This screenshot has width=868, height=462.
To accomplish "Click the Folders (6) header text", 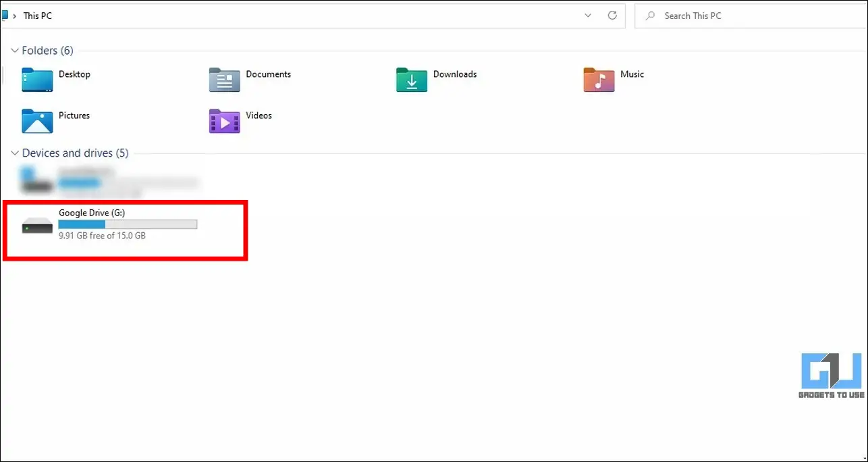I will click(48, 51).
